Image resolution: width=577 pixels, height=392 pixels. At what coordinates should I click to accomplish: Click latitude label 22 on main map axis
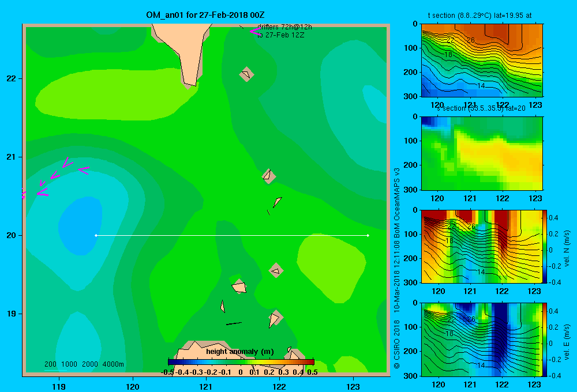click(x=11, y=78)
